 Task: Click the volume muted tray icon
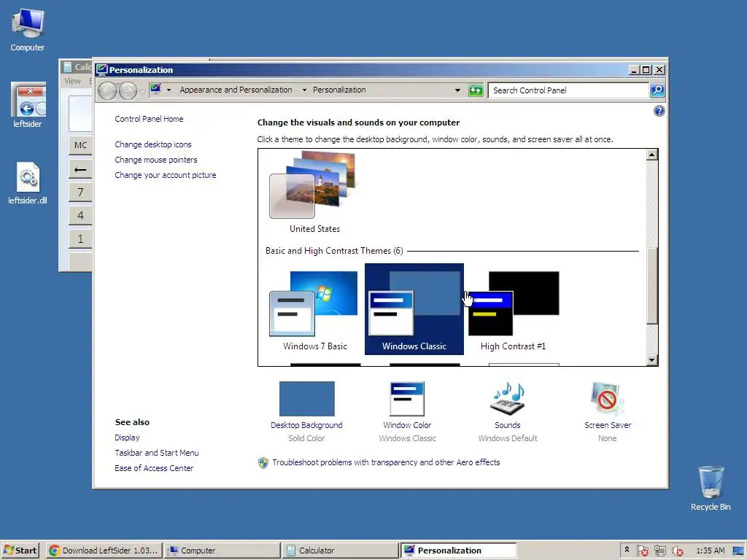(x=677, y=551)
